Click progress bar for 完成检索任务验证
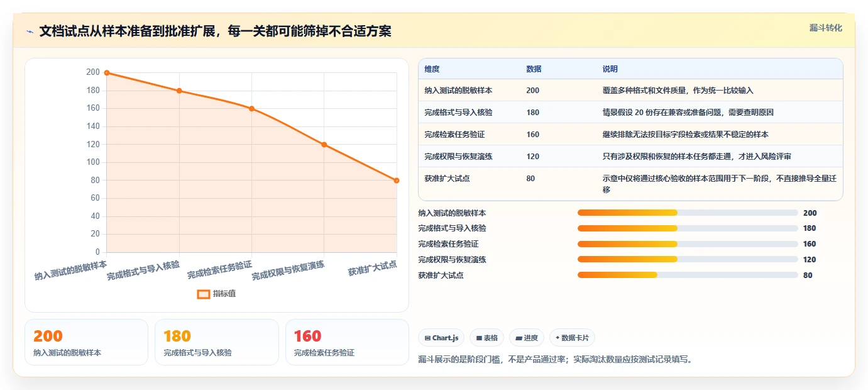This screenshot has width=868, height=390. click(688, 244)
